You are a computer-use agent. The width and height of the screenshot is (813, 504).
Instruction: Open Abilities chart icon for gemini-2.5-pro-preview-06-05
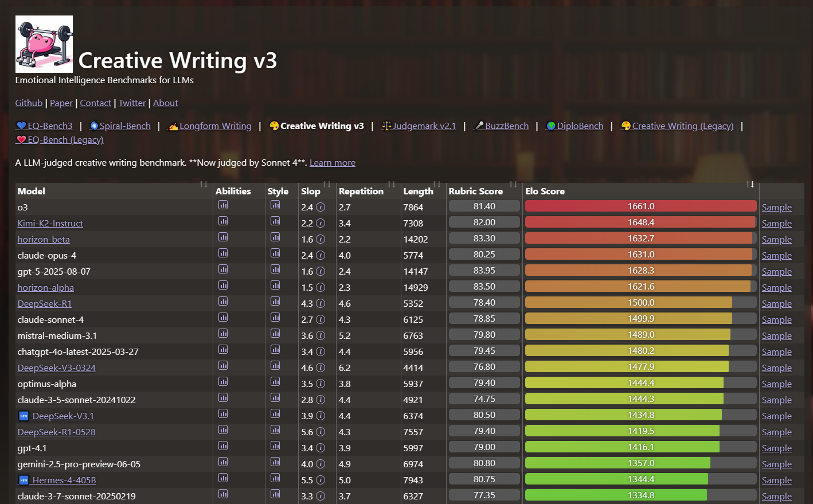[x=223, y=462]
